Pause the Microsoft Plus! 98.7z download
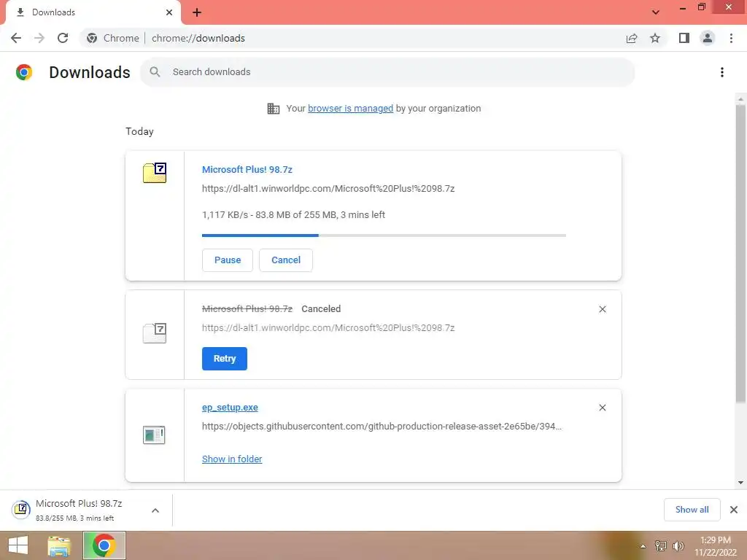The height and width of the screenshot is (560, 747). point(228,260)
